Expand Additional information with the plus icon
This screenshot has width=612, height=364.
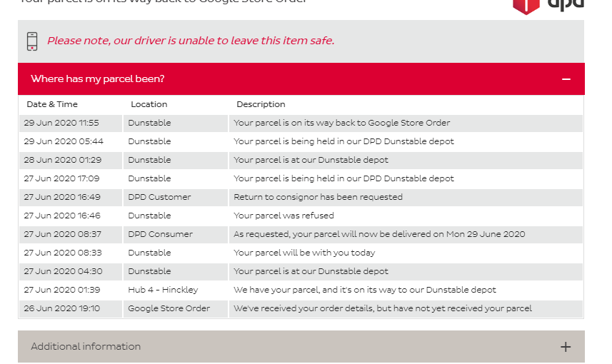(566, 347)
